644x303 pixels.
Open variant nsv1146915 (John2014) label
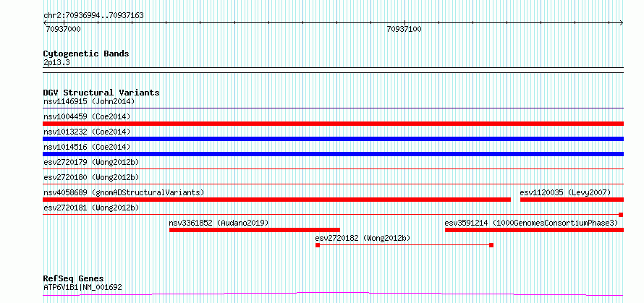coord(89,101)
